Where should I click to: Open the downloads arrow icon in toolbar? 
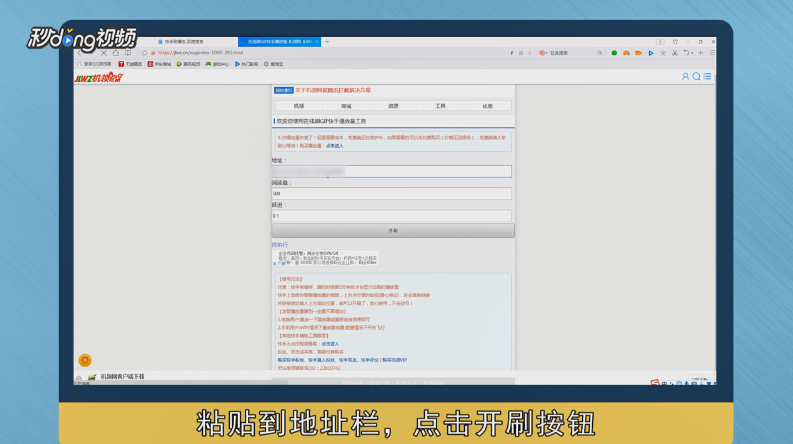point(663,53)
